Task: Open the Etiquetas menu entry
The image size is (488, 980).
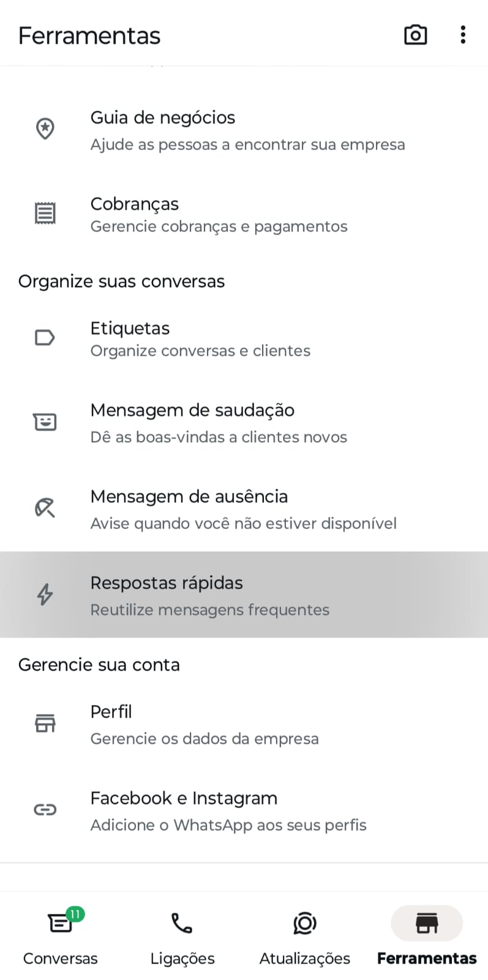Action: 200,339
